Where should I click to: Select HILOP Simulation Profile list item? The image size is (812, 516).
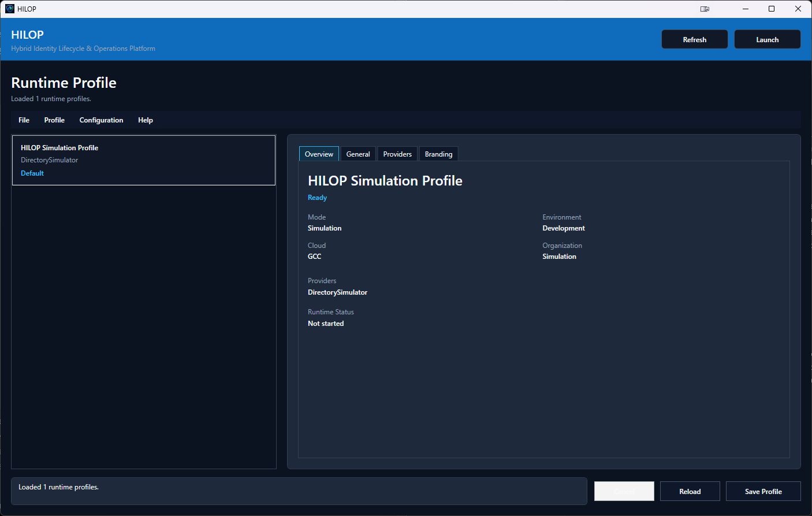(x=144, y=160)
